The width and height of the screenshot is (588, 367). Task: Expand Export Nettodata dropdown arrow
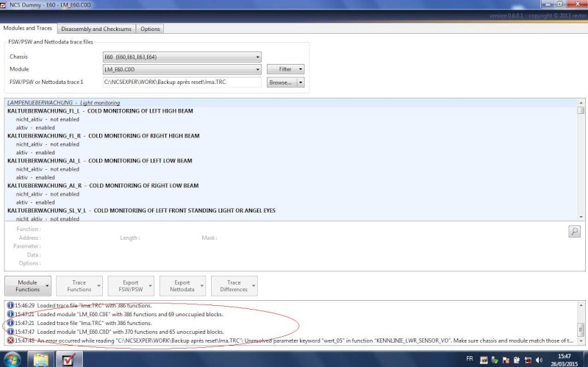coord(202,286)
